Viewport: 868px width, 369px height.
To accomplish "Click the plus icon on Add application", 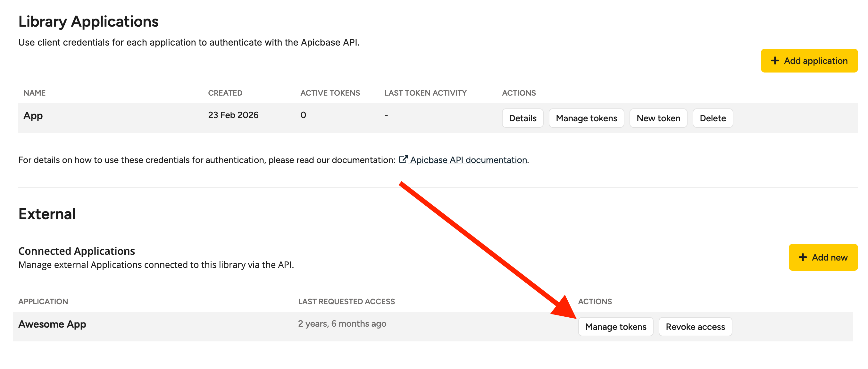I will (x=775, y=61).
